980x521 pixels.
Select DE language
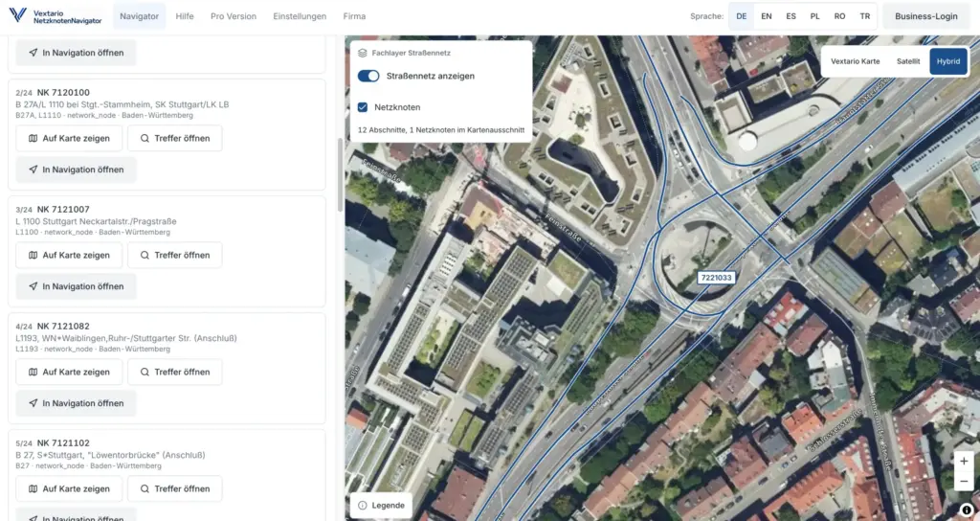pyautogui.click(x=742, y=16)
